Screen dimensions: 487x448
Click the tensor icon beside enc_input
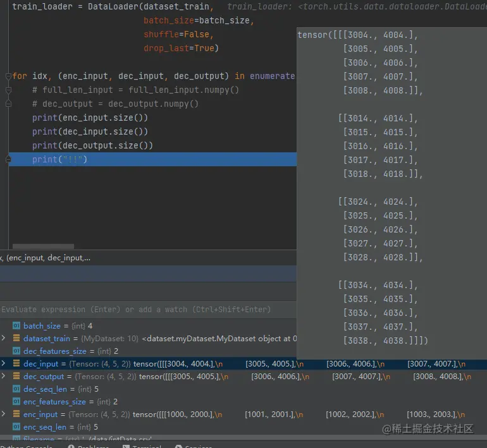16,414
